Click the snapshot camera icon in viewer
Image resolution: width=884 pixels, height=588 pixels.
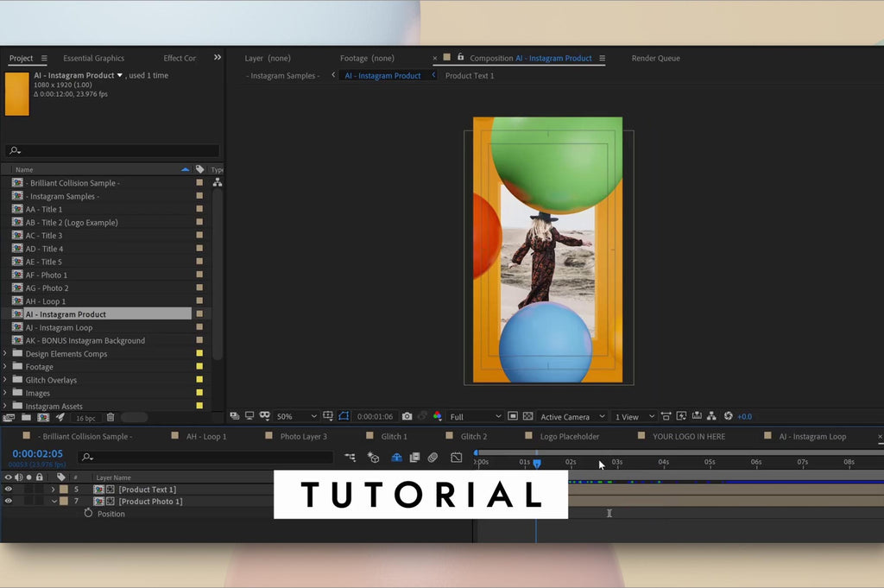click(x=407, y=417)
